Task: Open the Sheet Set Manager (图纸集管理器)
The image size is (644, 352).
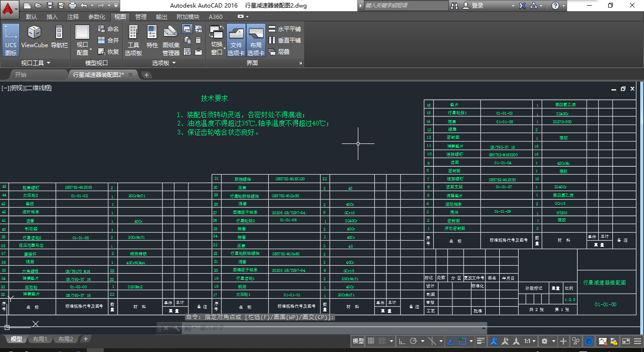Action: [171, 40]
